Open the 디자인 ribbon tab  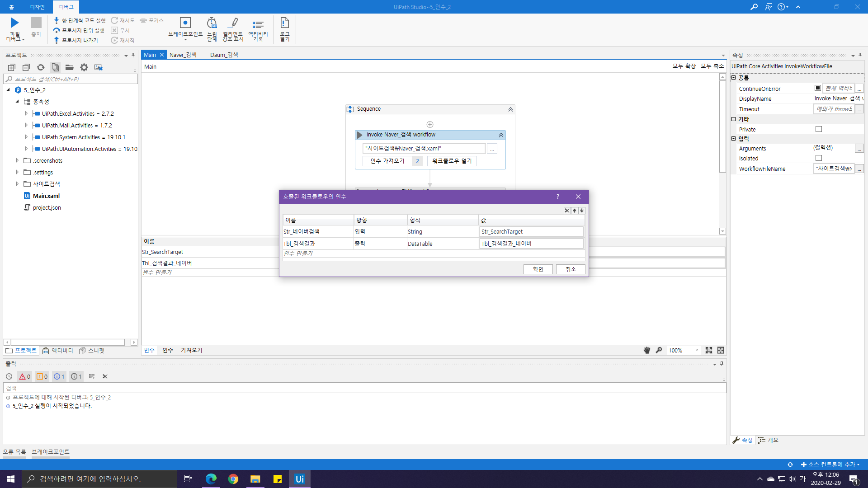(x=37, y=7)
